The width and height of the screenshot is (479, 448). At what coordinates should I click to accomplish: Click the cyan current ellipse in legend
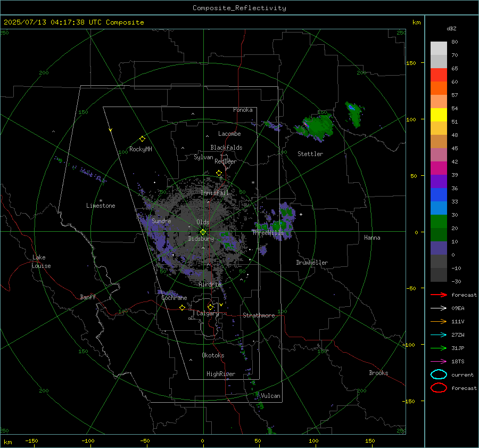[439, 374]
